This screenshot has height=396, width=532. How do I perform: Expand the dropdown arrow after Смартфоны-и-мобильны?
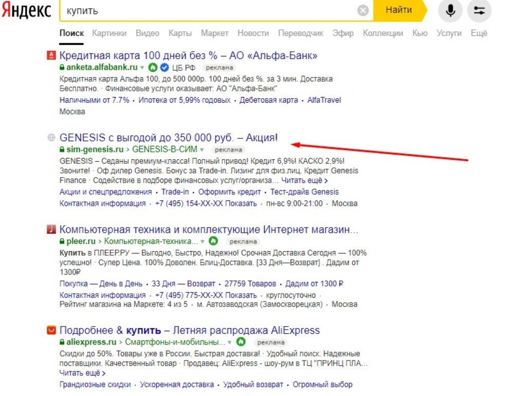230,342
